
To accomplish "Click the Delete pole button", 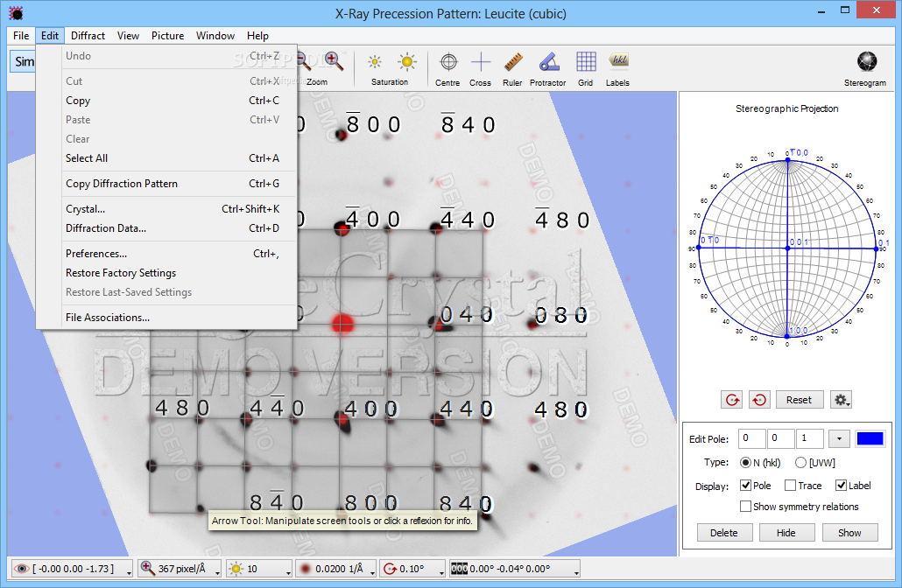I will click(723, 533).
